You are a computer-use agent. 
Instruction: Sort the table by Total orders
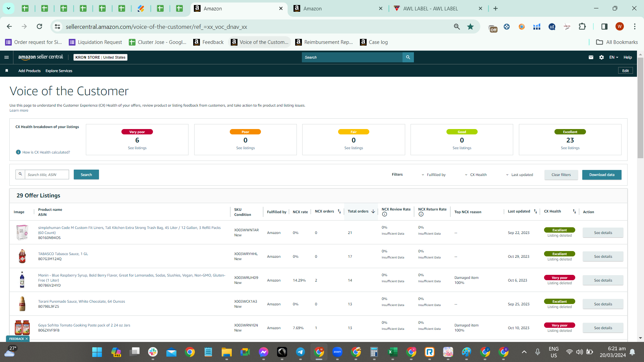(373, 212)
